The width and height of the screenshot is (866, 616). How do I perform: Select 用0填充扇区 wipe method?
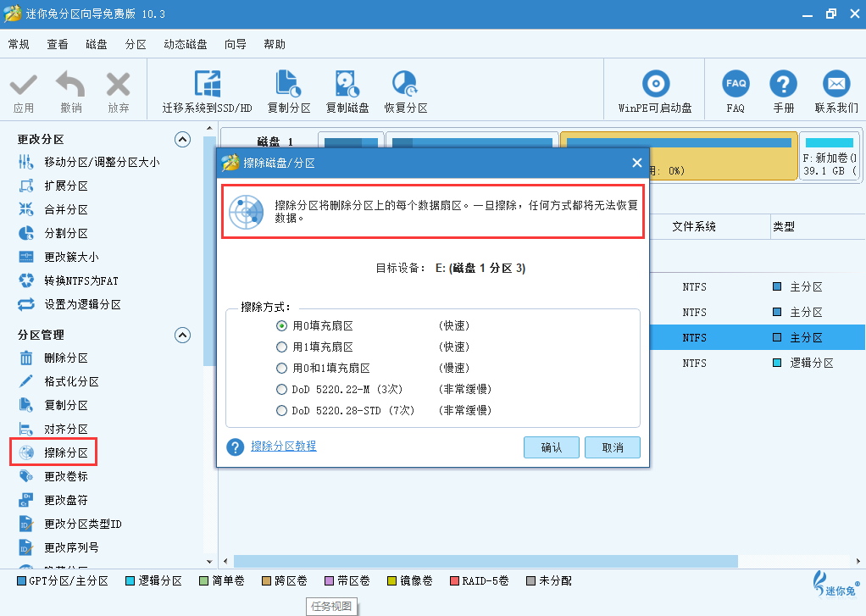pos(281,326)
